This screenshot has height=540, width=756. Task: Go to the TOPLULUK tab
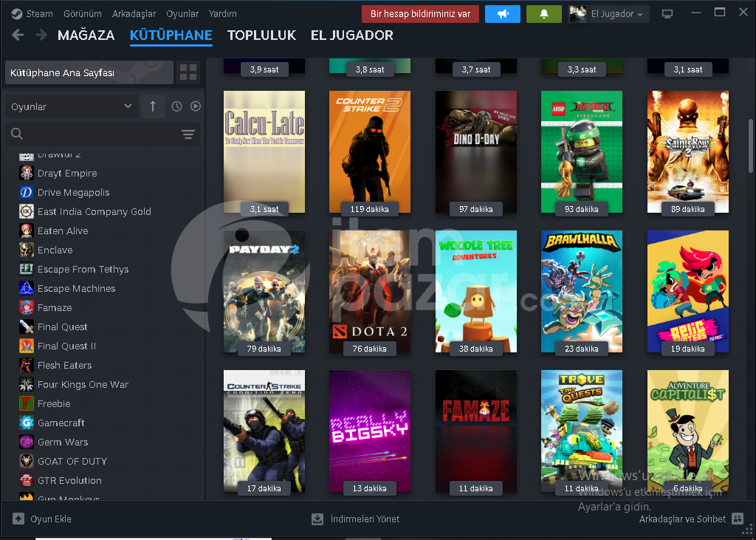[262, 35]
